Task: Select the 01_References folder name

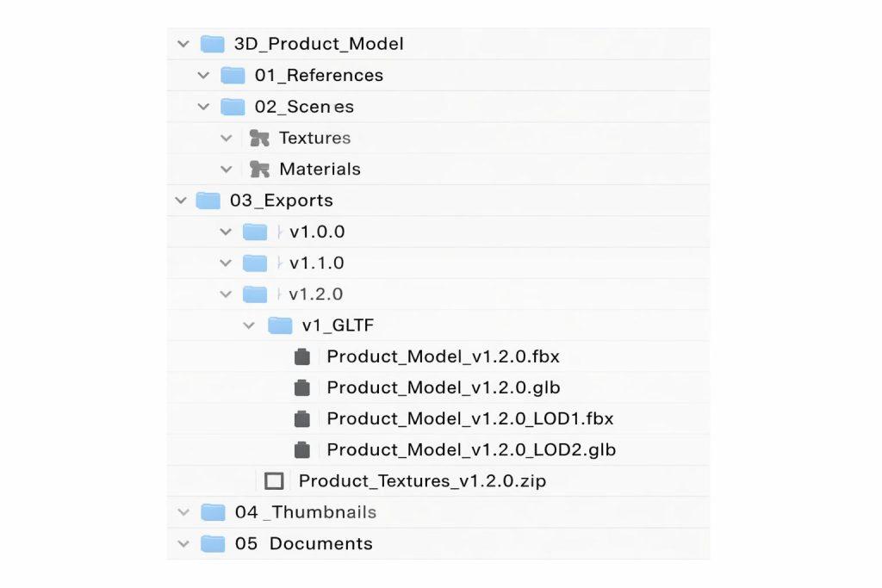Action: pos(319,76)
